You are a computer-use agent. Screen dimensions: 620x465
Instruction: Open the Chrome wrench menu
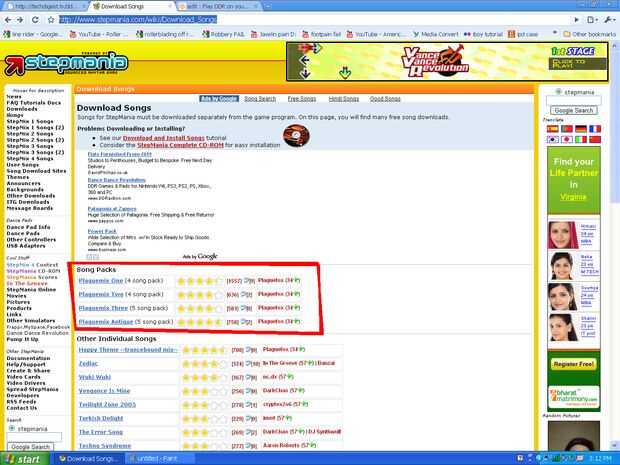click(x=608, y=20)
